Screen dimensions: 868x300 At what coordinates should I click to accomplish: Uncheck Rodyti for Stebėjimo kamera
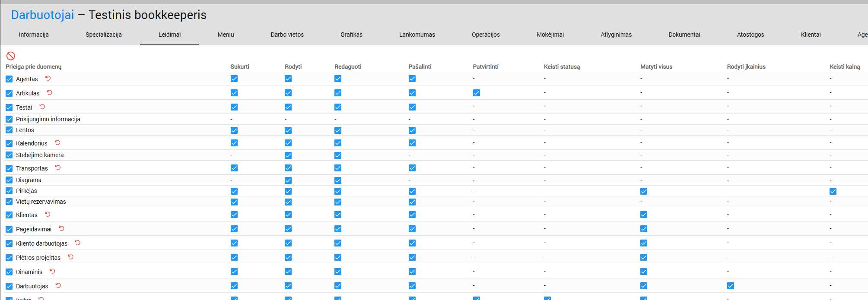[288, 155]
